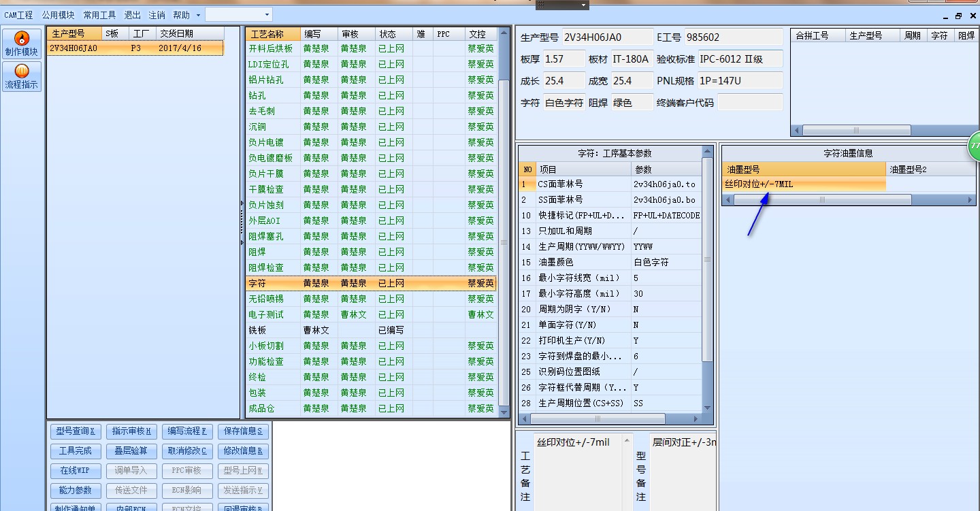This screenshot has height=511, width=980.
Task: Click the ink info horizontal scrollbar thumb
Action: 822,200
